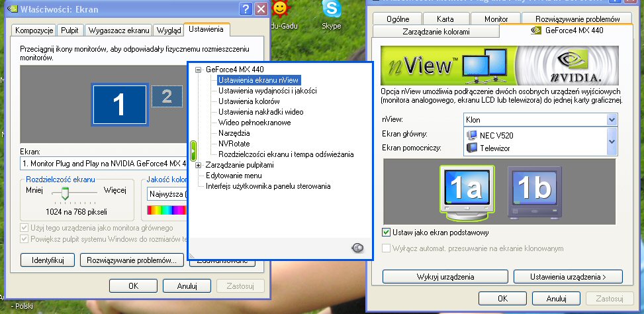Image resolution: width=644 pixels, height=314 pixels.
Task: Select monitor 1 icon in display arrangement
Action: (119, 105)
